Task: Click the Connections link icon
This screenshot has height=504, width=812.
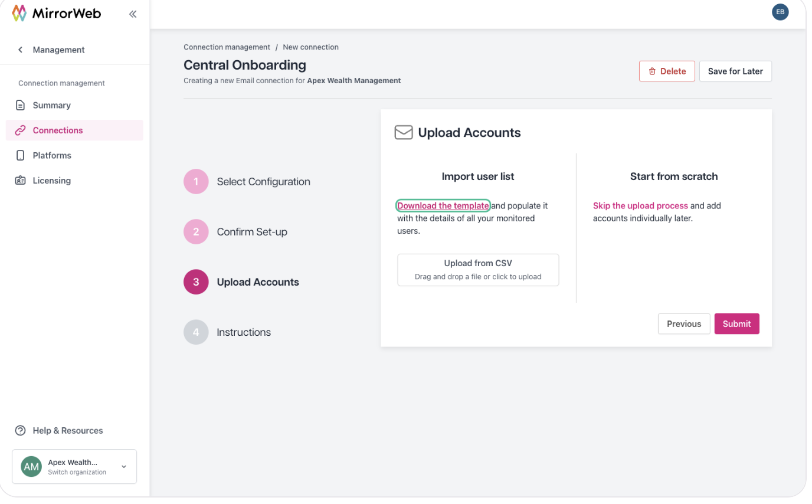Action: (21, 130)
